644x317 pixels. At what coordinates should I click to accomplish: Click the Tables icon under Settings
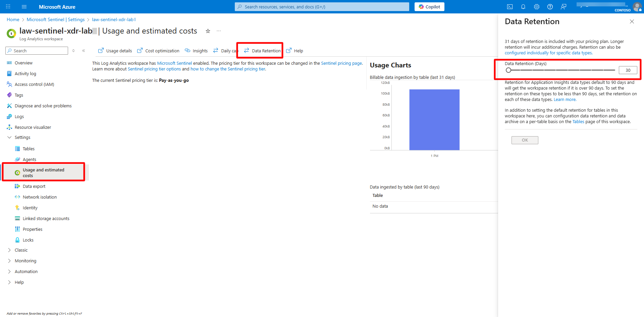pos(17,149)
